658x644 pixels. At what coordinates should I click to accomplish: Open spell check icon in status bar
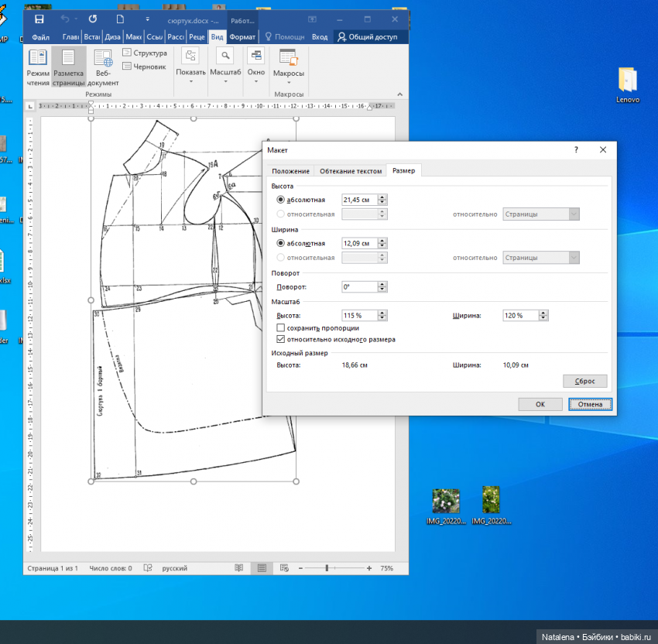click(x=147, y=568)
